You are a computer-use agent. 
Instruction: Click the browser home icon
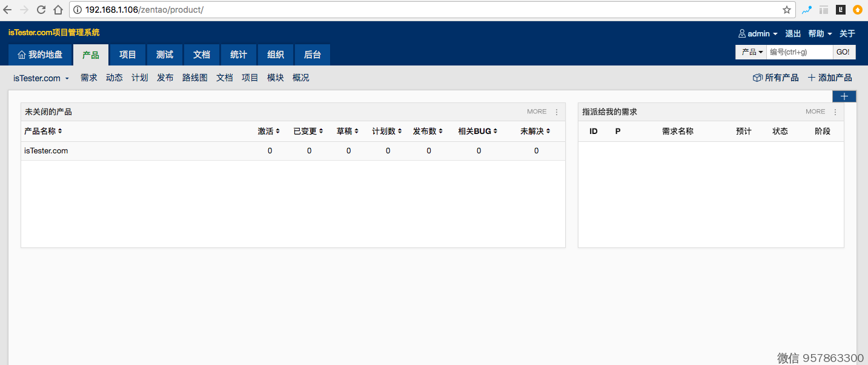[58, 10]
